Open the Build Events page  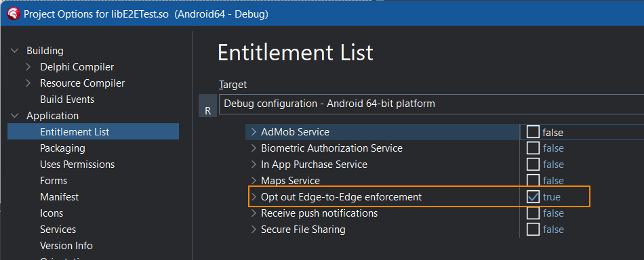pos(67,100)
